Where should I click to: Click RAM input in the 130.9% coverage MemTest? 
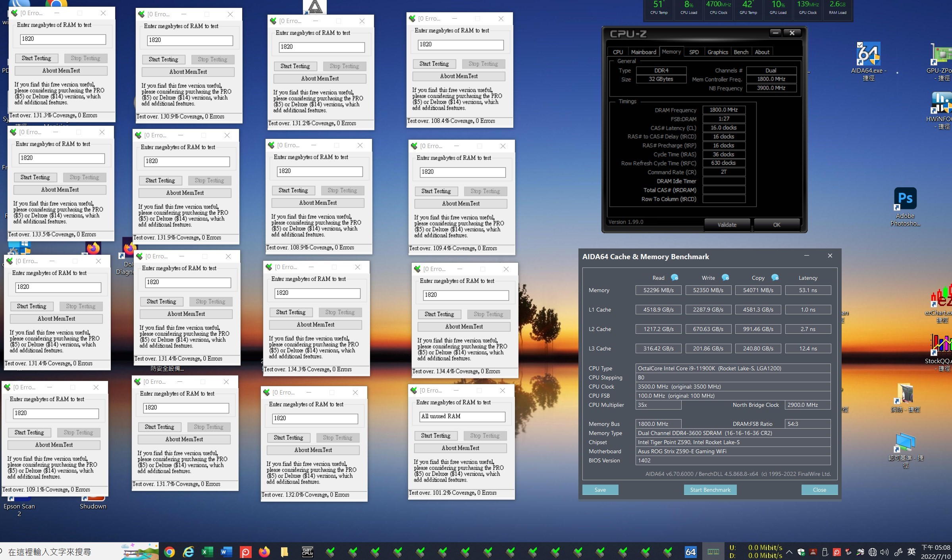pyautogui.click(x=190, y=40)
